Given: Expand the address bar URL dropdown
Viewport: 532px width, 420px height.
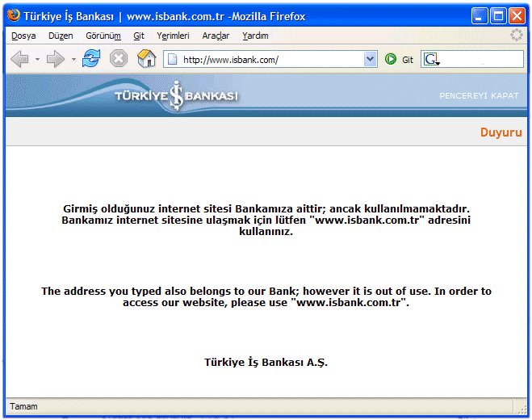Looking at the screenshot, I should tap(371, 60).
